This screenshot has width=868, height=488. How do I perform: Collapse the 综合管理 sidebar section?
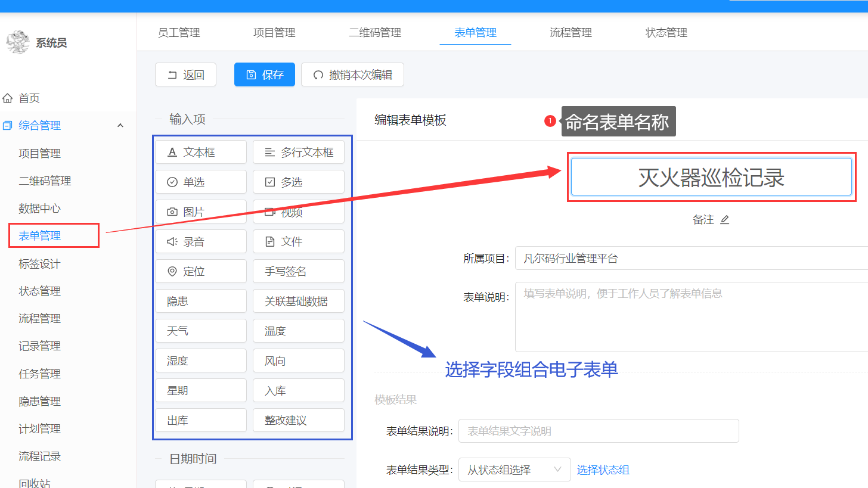120,125
